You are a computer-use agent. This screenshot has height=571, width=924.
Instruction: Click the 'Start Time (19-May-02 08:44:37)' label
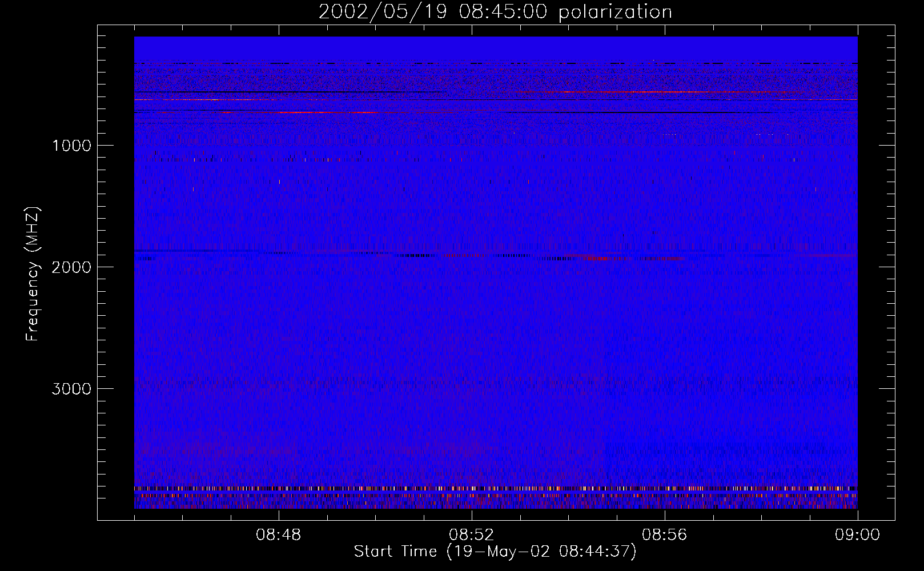[495, 552]
